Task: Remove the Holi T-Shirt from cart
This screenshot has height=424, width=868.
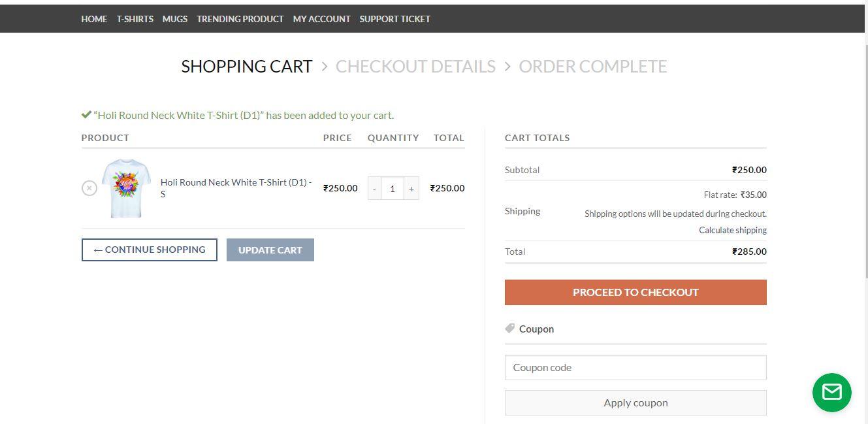Action: coord(89,188)
